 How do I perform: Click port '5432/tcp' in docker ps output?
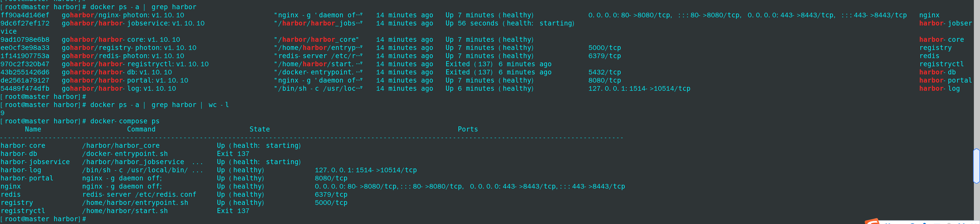[605, 72]
